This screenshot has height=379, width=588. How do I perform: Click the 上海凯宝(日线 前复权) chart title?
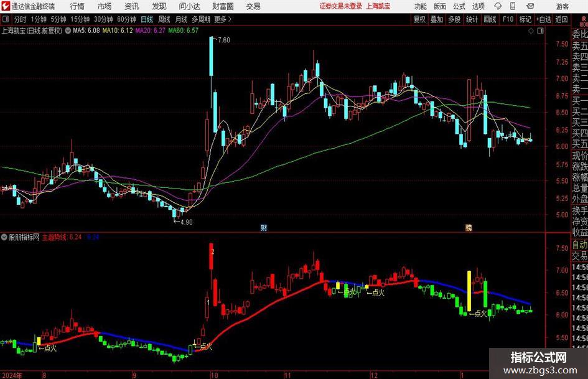tap(32, 30)
